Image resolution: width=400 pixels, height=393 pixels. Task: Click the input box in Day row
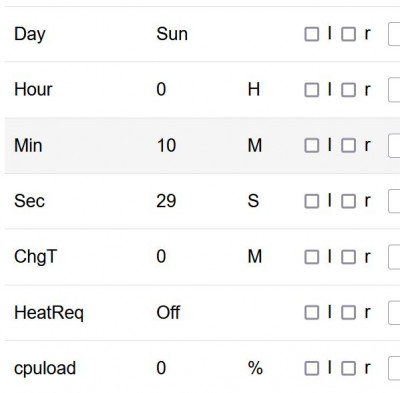(x=394, y=34)
